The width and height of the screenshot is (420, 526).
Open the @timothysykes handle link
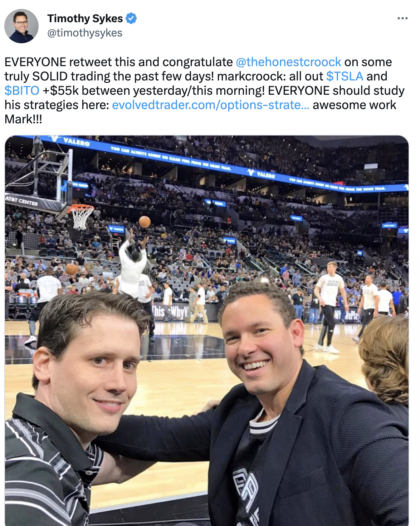point(85,33)
